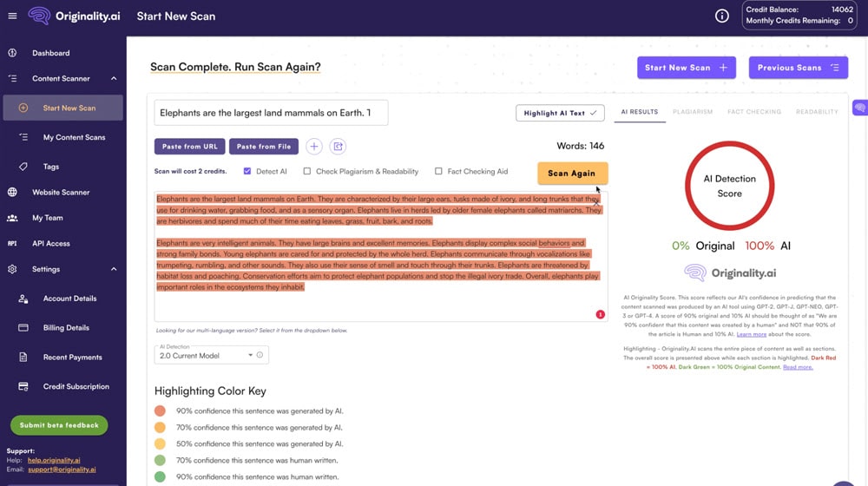The height and width of the screenshot is (486, 868).
Task: Click the Scan Again button
Action: tap(572, 174)
